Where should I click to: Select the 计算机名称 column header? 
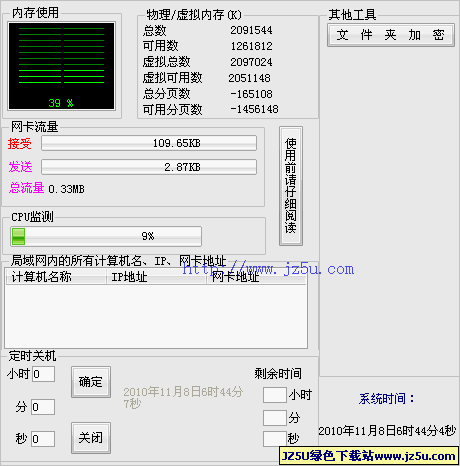click(x=56, y=277)
